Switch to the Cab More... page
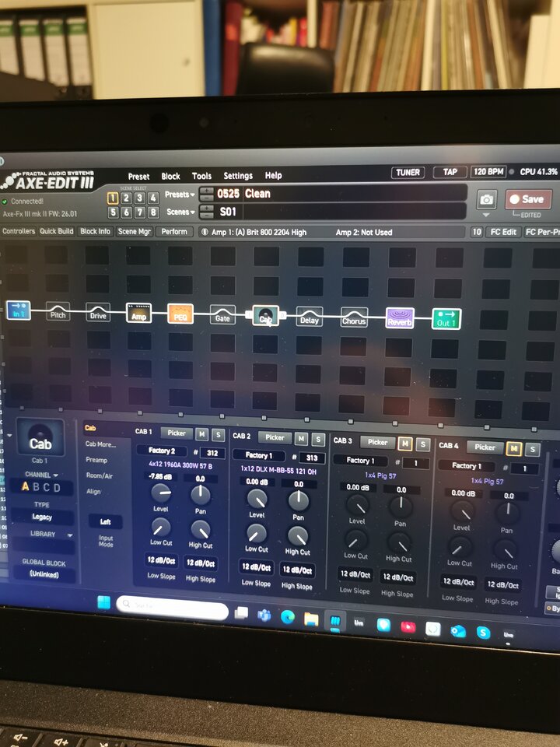The image size is (560, 747). (x=100, y=444)
